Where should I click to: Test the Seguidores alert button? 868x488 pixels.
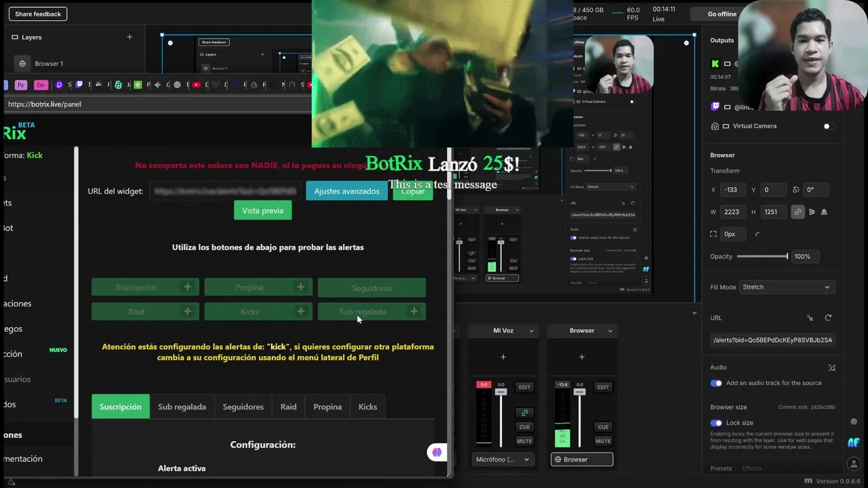click(372, 288)
